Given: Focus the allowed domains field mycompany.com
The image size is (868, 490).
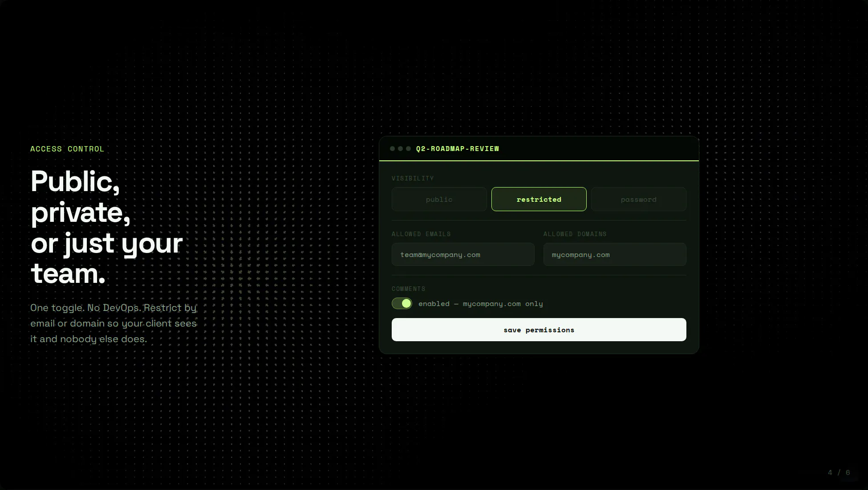Looking at the screenshot, I should click(x=615, y=254).
